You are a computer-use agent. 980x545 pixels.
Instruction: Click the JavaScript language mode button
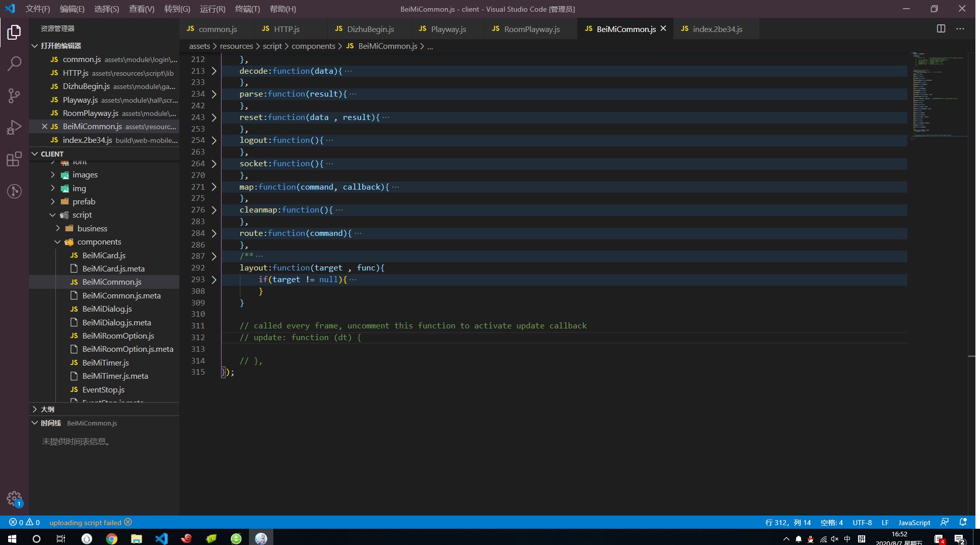[913, 522]
